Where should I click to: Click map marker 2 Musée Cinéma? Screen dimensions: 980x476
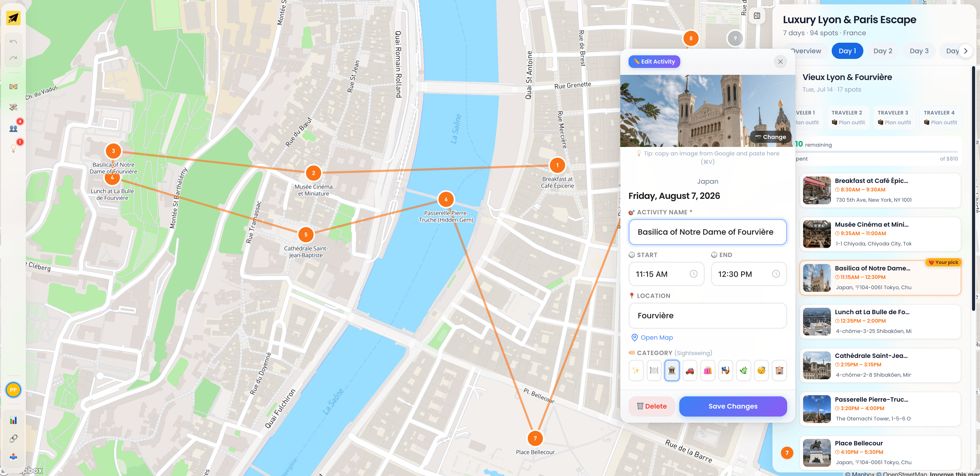tap(313, 173)
